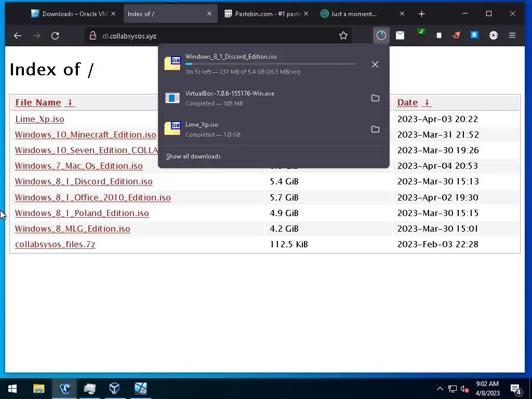Click the green checkmark extension icon
This screenshot has height=399, width=532.
[x=420, y=33]
